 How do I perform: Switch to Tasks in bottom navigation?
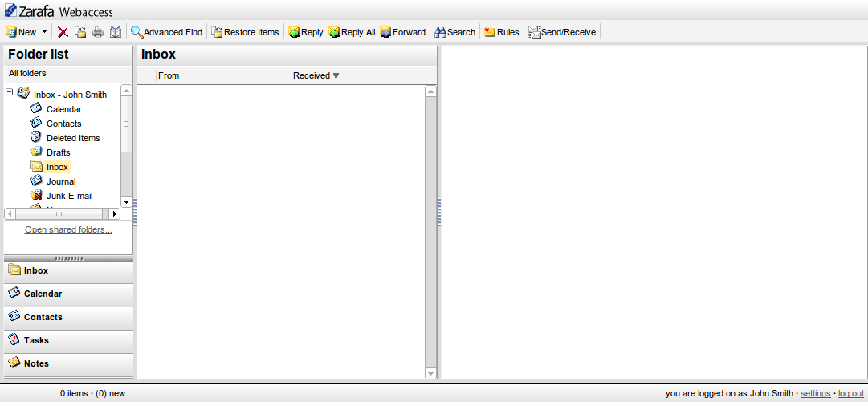tap(68, 340)
